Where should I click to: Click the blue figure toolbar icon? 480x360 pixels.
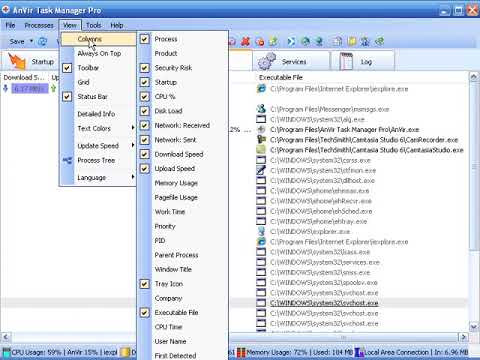tap(365, 42)
